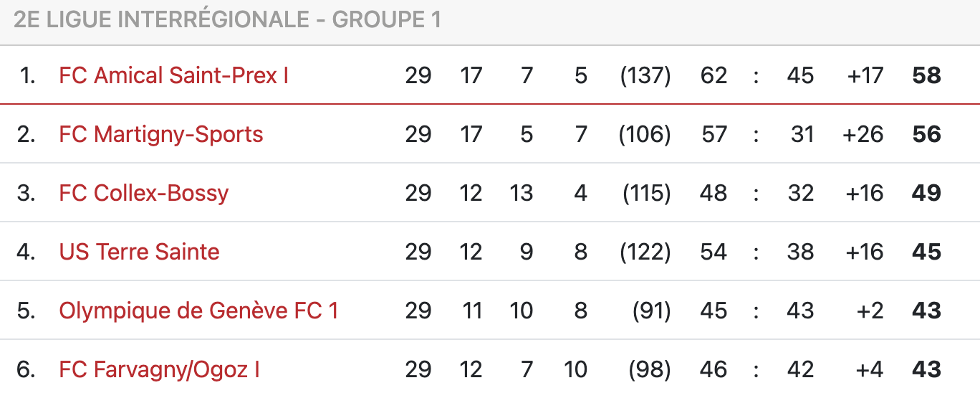Click the FC Collex-Bossy team name
This screenshot has width=980, height=393.
tap(143, 193)
